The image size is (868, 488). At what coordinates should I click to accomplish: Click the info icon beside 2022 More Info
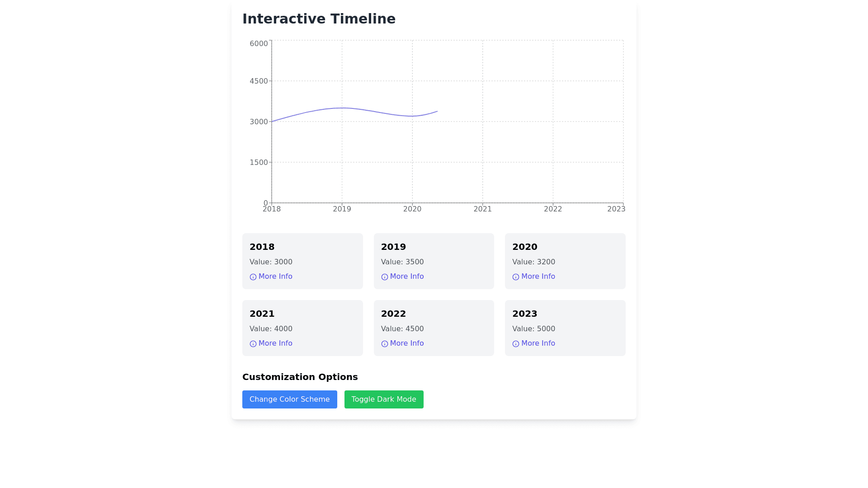click(384, 343)
